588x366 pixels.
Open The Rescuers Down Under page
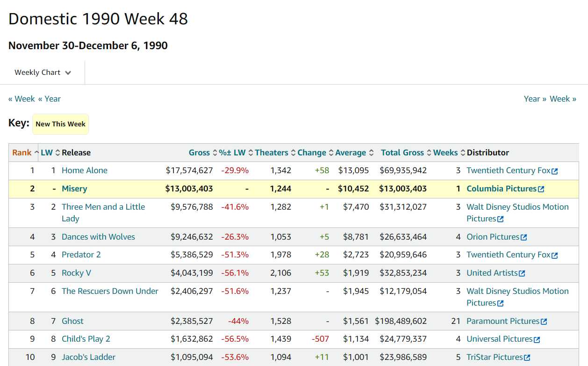tap(110, 291)
